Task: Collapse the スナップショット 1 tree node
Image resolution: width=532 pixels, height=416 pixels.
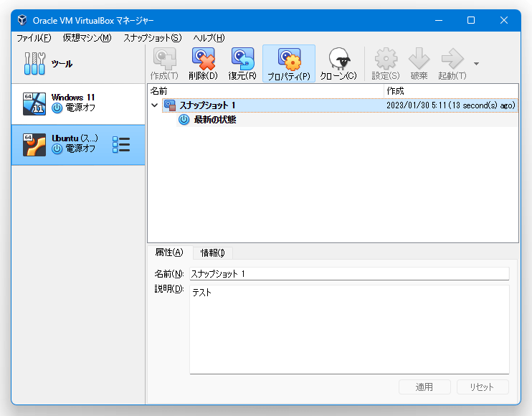Action: (154, 105)
